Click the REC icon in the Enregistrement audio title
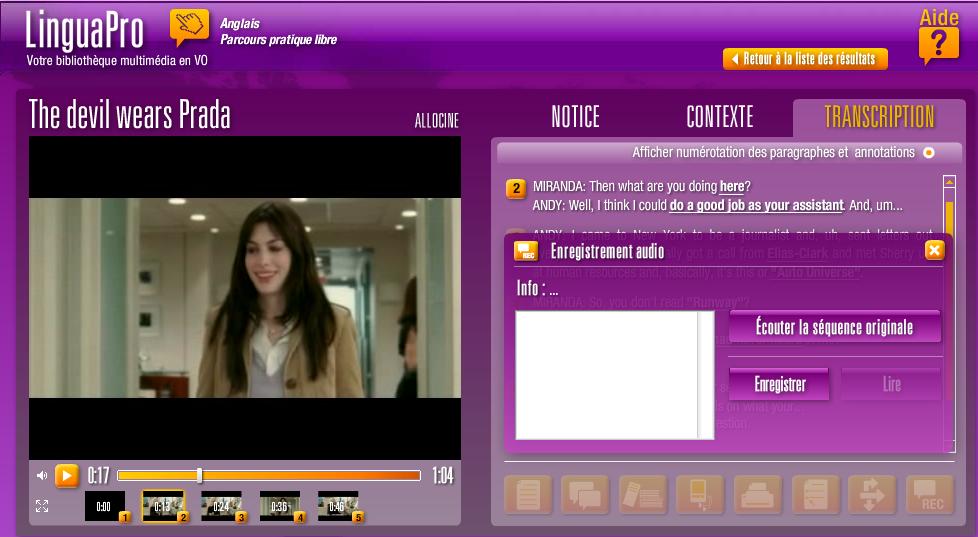Viewport: 978px width, 537px height. [525, 251]
